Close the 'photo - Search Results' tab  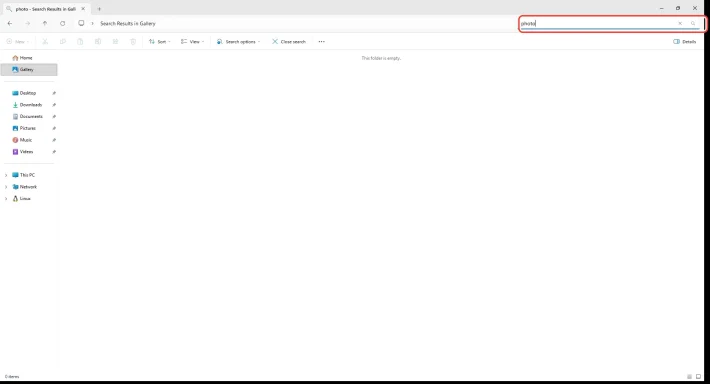coord(83,9)
